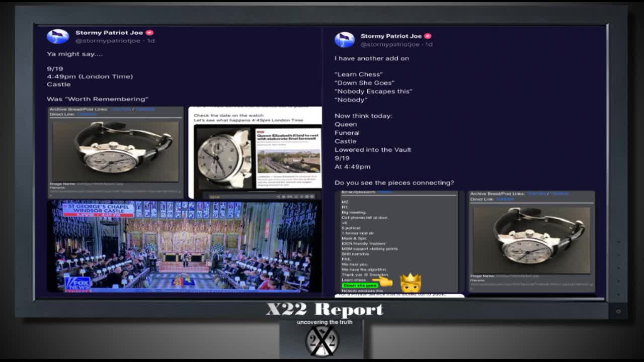Click the 'Queen' line

coord(346,124)
